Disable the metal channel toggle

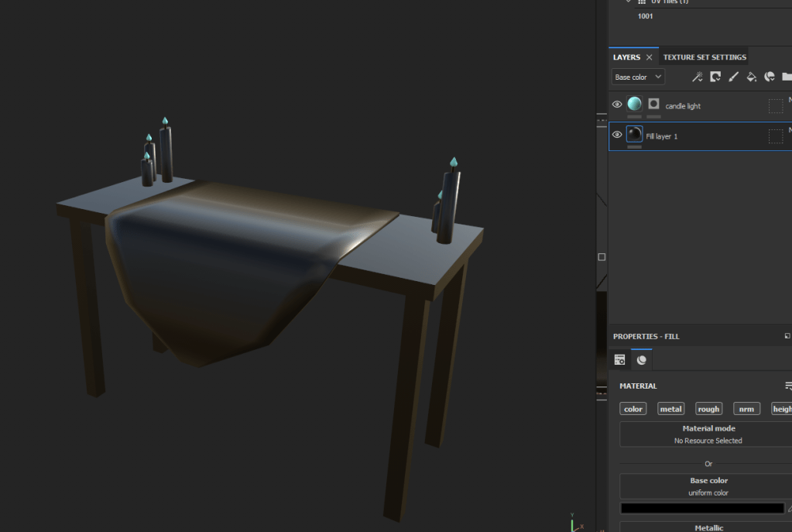(670, 409)
